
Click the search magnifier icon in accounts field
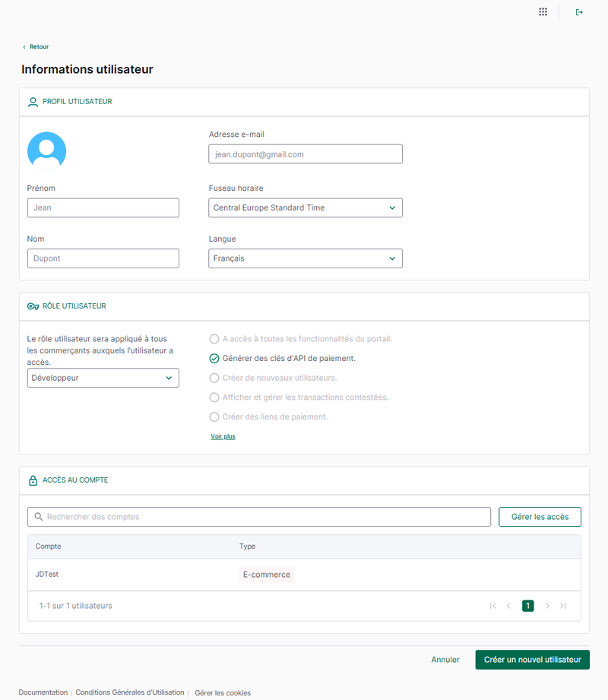[x=37, y=517]
